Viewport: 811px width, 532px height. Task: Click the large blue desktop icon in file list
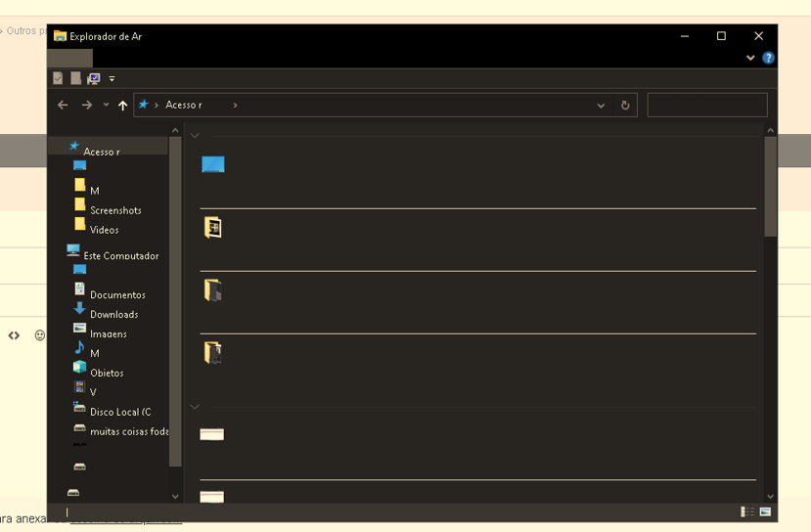[x=213, y=164]
